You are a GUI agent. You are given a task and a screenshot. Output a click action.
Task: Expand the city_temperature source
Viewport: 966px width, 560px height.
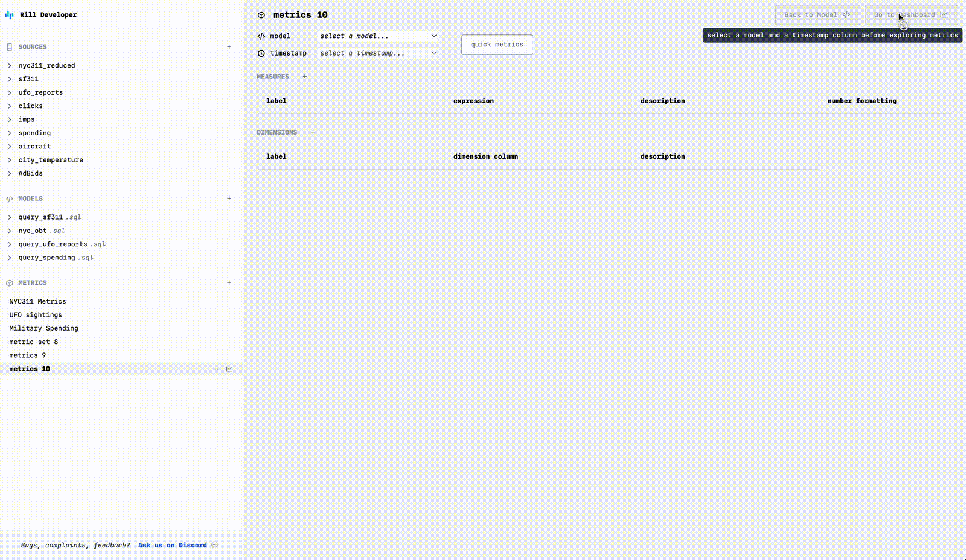click(10, 160)
